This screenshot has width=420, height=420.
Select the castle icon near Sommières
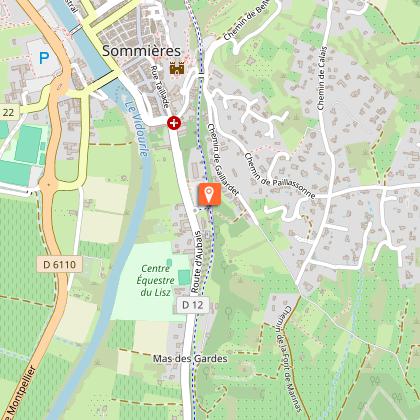coord(177,68)
